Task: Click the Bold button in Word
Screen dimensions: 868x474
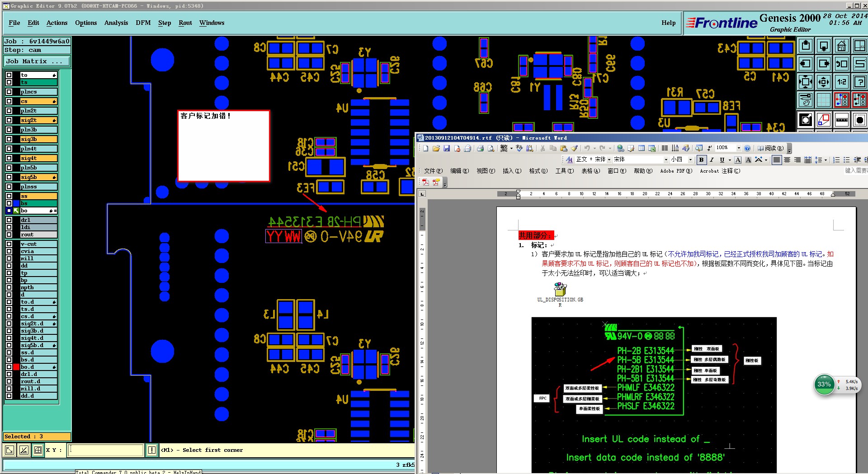Action: pos(701,160)
